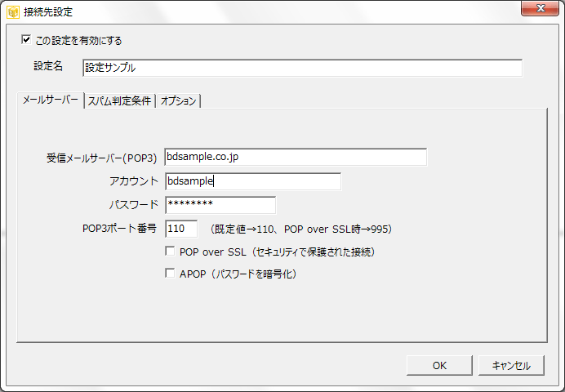Image resolution: width=565 pixels, height=392 pixels.
Task: Select the パスワード input field
Action: 220,205
